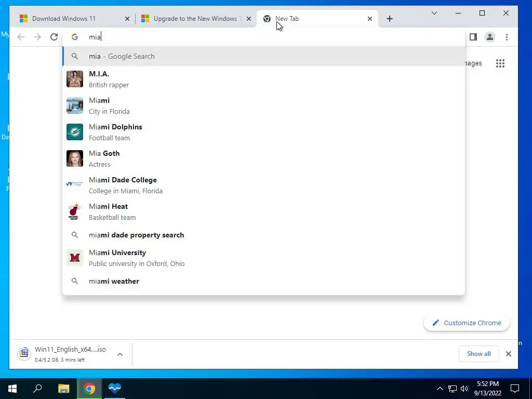Open the Windows Start menu
The image size is (532, 399).
(12, 388)
